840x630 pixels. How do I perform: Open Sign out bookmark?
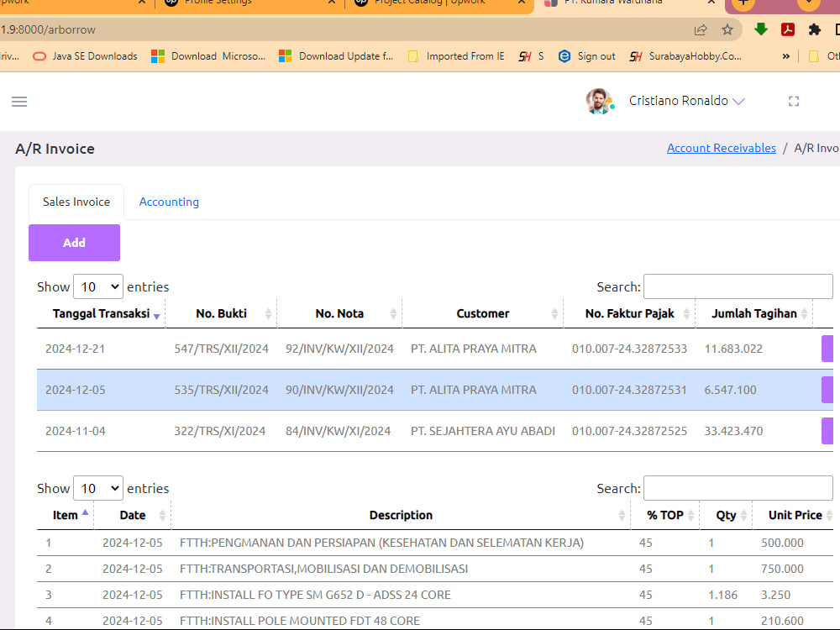coord(586,56)
